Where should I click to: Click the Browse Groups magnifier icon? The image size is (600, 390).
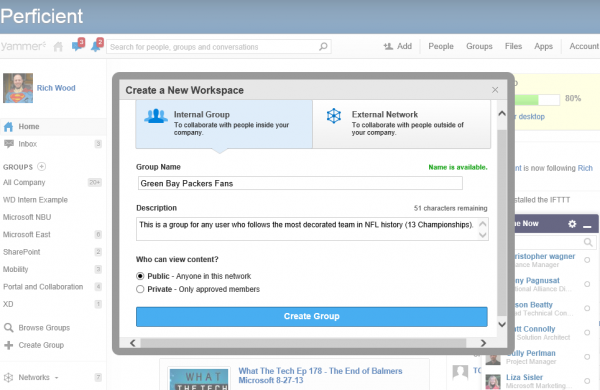8,328
